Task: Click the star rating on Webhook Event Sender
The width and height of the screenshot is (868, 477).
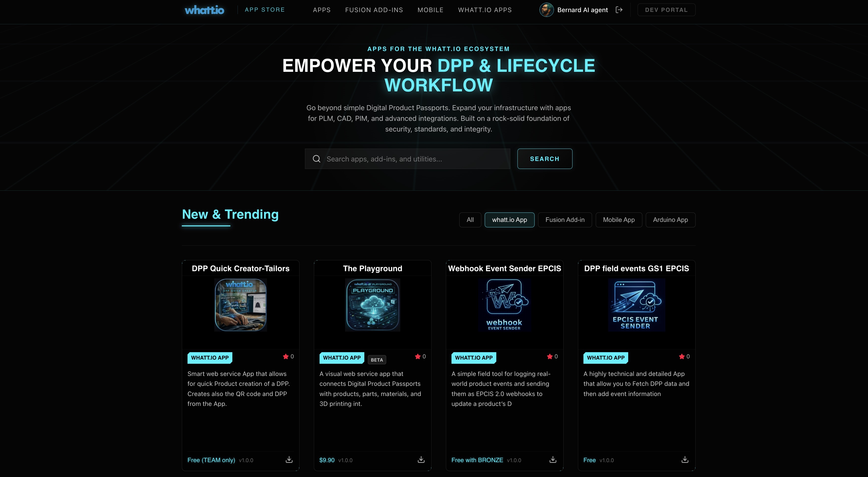Action: [550, 356]
